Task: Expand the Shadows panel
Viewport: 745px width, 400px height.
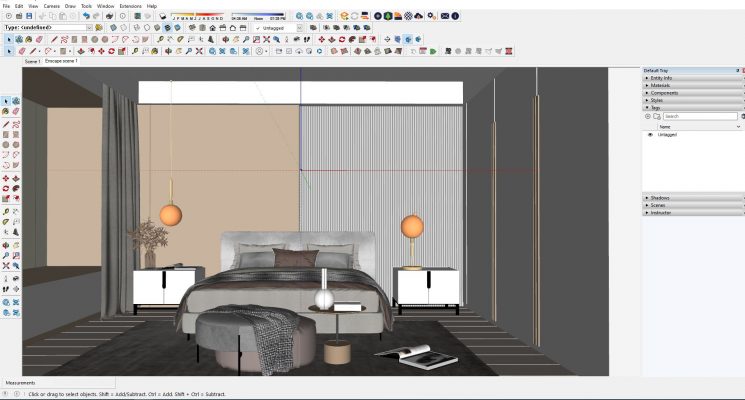Action: click(660, 198)
